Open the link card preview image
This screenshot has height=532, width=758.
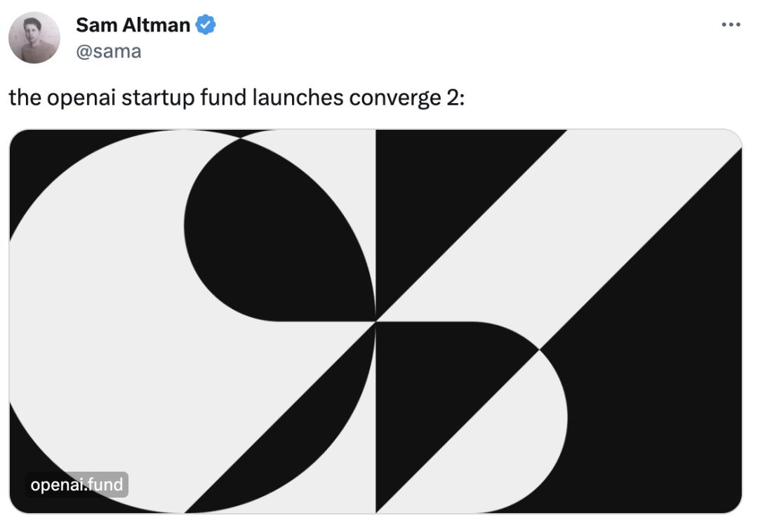[375, 321]
